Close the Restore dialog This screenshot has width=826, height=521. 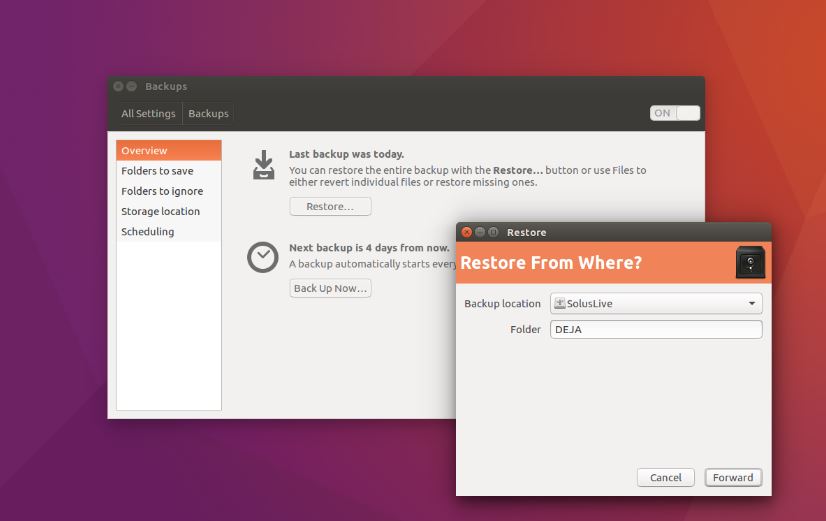pyautogui.click(x=466, y=232)
